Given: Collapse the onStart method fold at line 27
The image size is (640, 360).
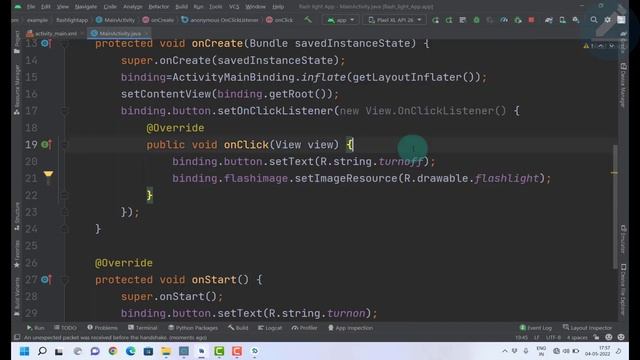Looking at the screenshot, I should click(64, 279).
